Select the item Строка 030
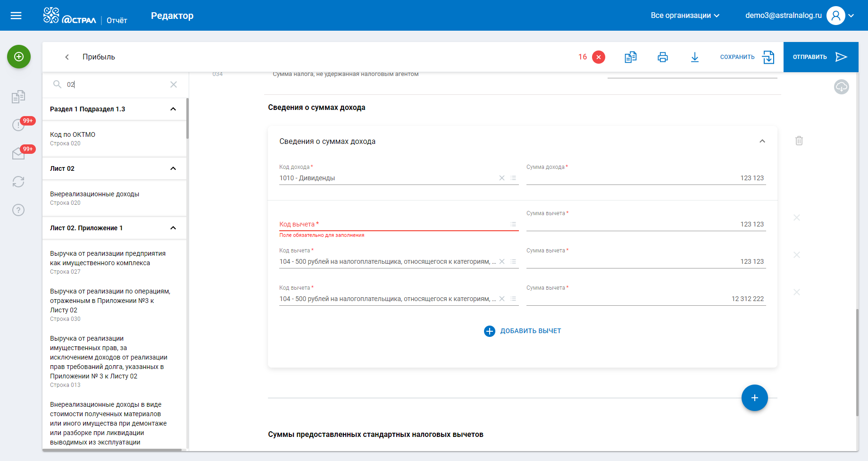Screen dimensions: 868x461 115,305
